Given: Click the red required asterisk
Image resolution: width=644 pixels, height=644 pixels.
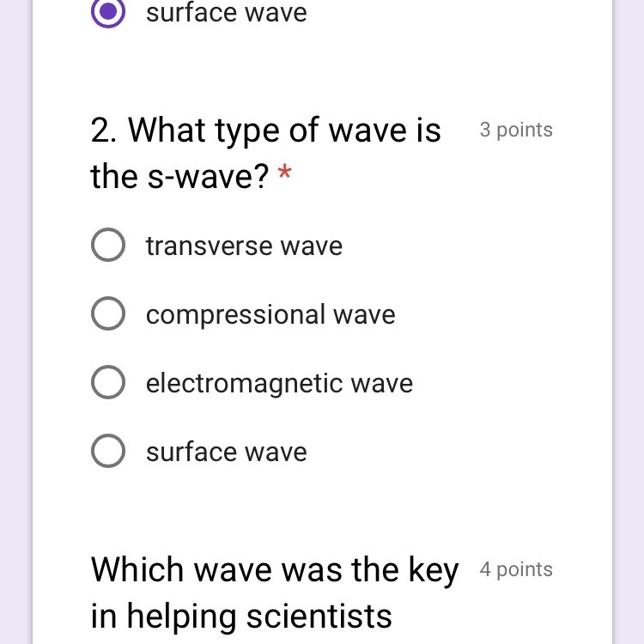Looking at the screenshot, I should click(x=284, y=171).
